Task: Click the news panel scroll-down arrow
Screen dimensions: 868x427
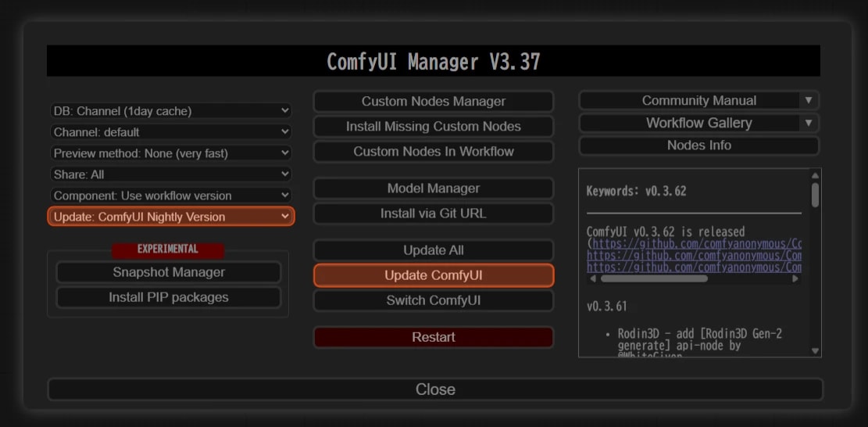Action: tap(815, 350)
